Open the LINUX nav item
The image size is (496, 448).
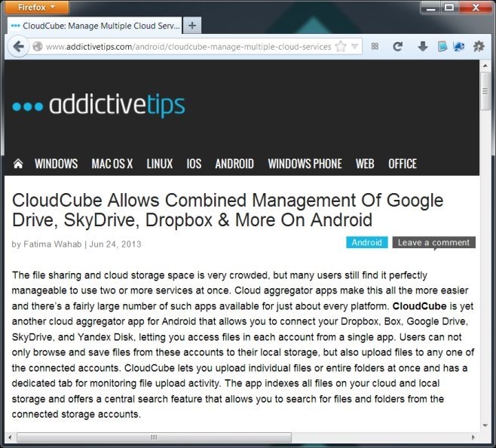click(160, 164)
